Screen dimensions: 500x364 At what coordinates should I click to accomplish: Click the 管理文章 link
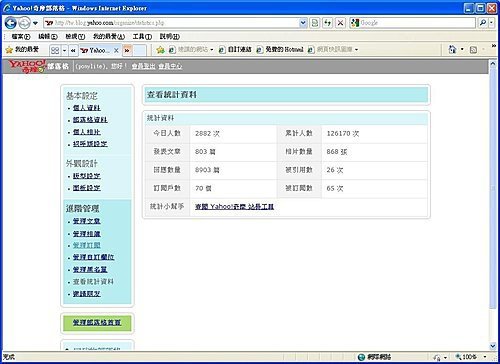click(x=87, y=221)
